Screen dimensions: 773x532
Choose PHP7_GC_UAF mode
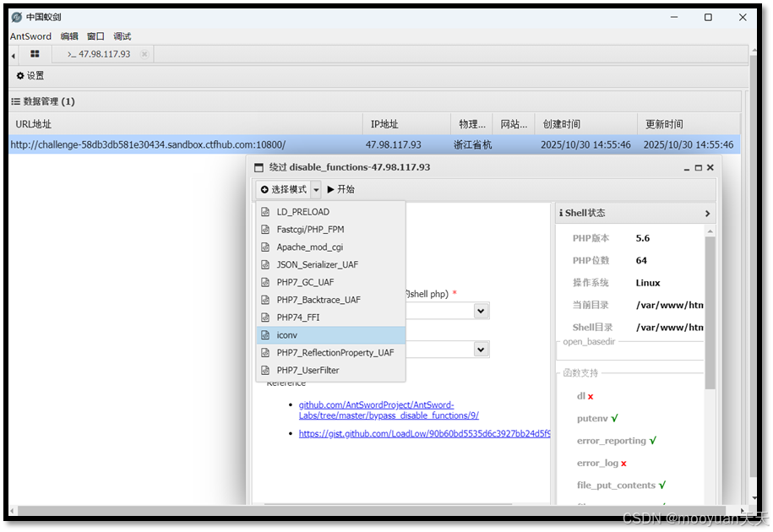331,282
